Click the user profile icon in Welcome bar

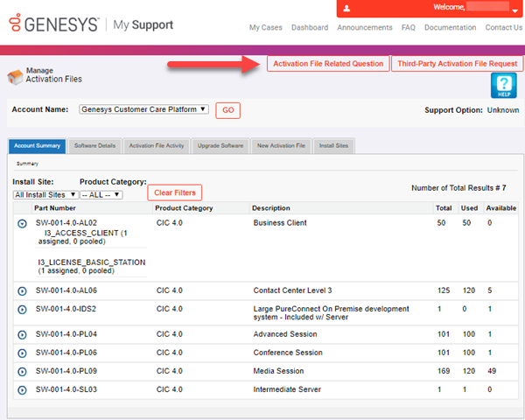(346, 8)
